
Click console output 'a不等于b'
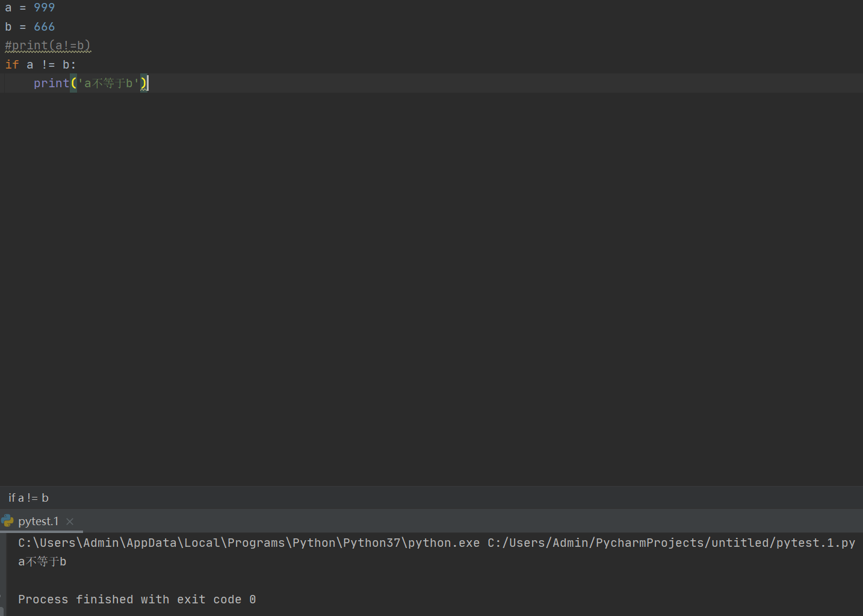pos(42,561)
